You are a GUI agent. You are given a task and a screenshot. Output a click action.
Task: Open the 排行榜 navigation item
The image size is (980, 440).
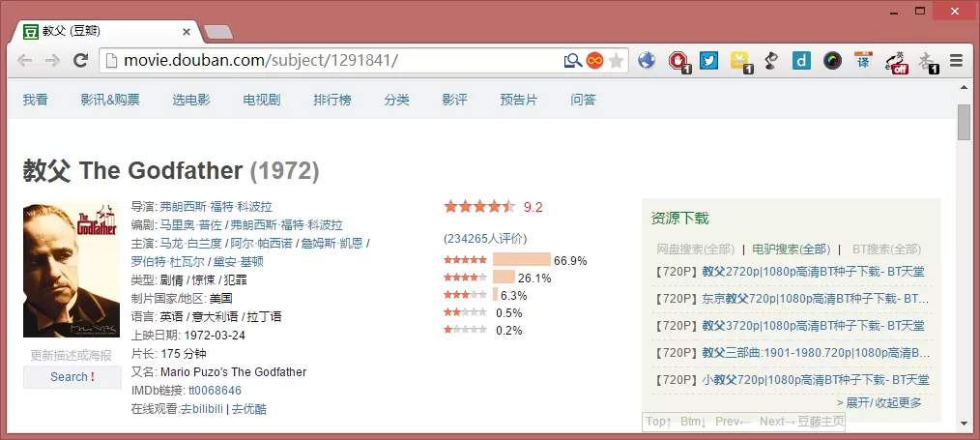pos(332,100)
